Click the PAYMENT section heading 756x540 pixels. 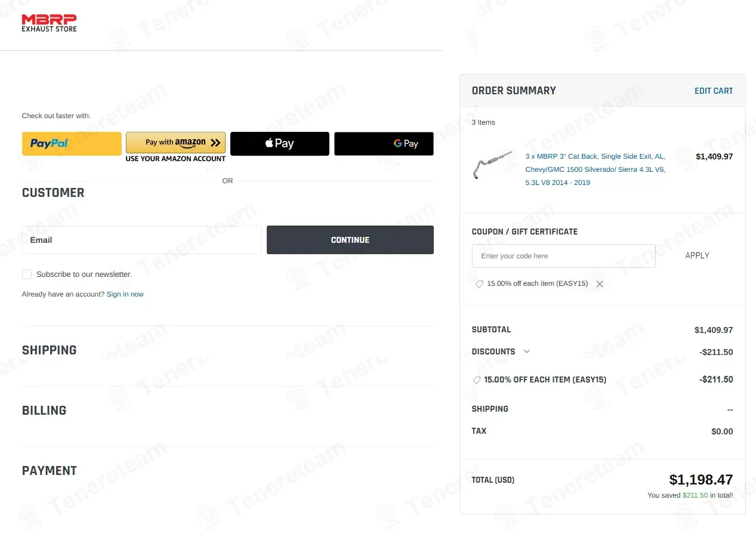pos(50,471)
